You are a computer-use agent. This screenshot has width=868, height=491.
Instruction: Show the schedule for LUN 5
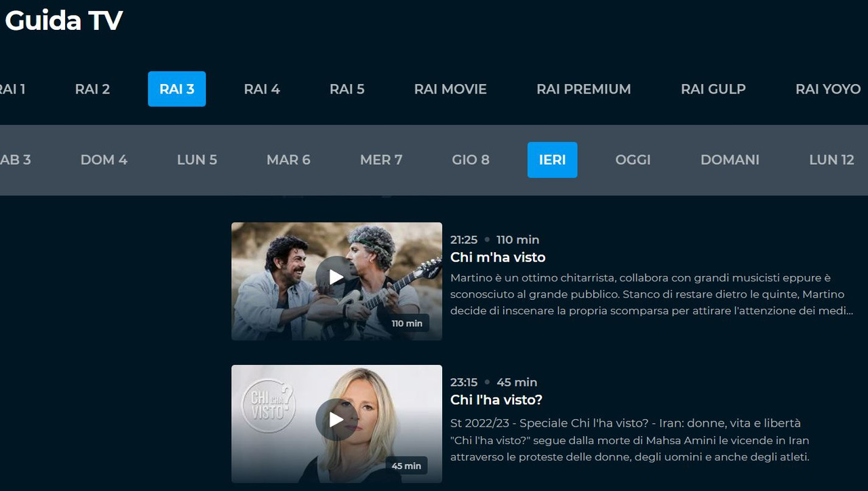tap(197, 160)
